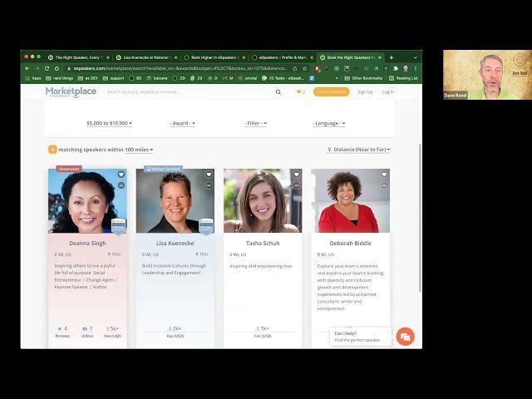This screenshot has height=399, width=532.
Task: Click 'Can I help?' chat prompt
Action: (x=360, y=337)
